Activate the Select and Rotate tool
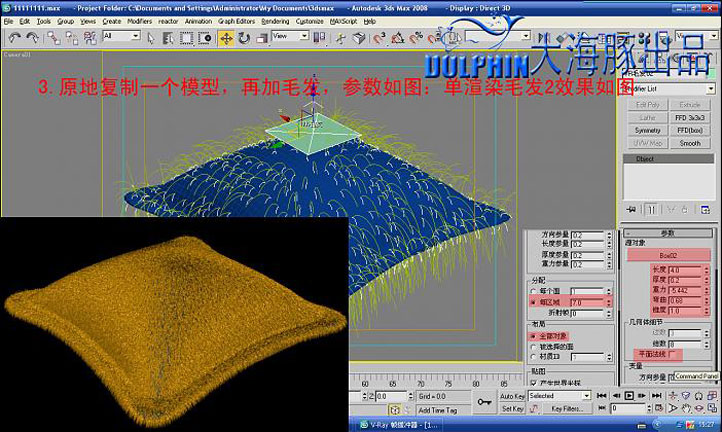This screenshot has height=432, width=722. point(244,38)
